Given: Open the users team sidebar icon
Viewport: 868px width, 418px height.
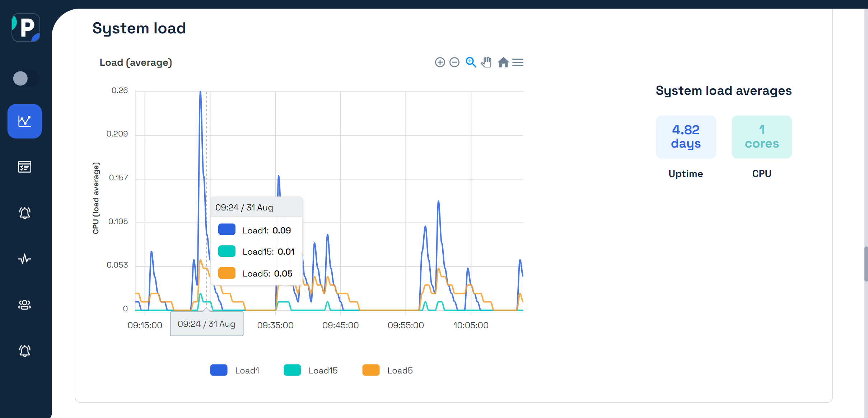Looking at the screenshot, I should 25,305.
